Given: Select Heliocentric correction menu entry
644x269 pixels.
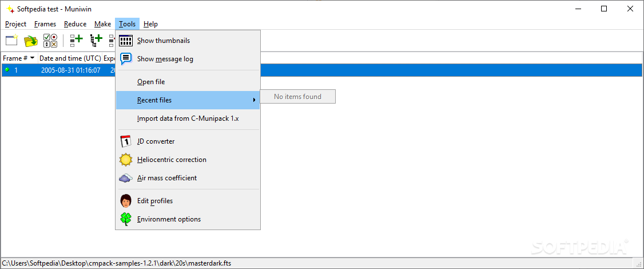Looking at the screenshot, I should [x=188, y=160].
